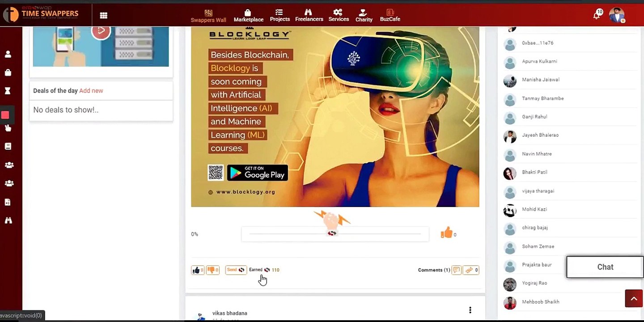644x322 pixels.
Task: Go to the Swappers Wall tab
Action: pyautogui.click(x=208, y=16)
